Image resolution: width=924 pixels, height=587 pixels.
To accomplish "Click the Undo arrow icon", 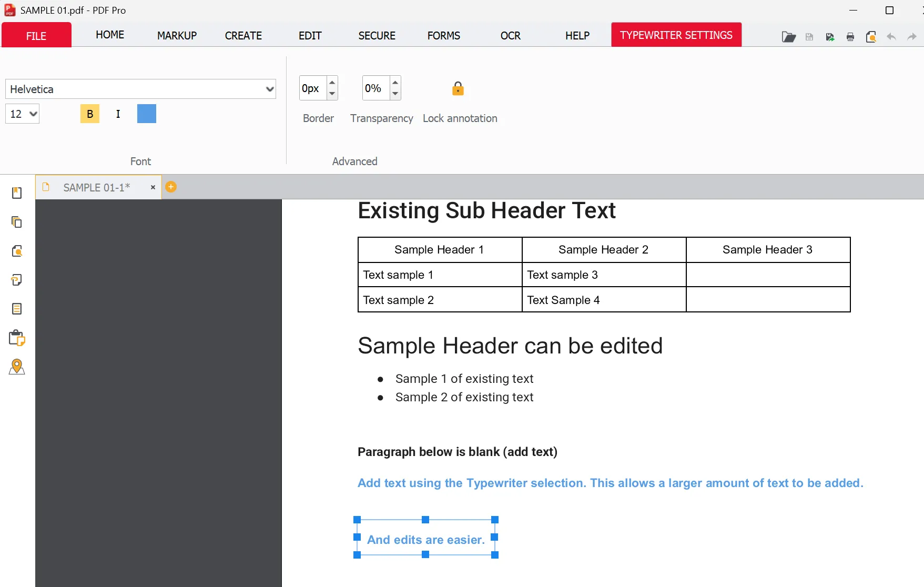I will click(x=891, y=37).
